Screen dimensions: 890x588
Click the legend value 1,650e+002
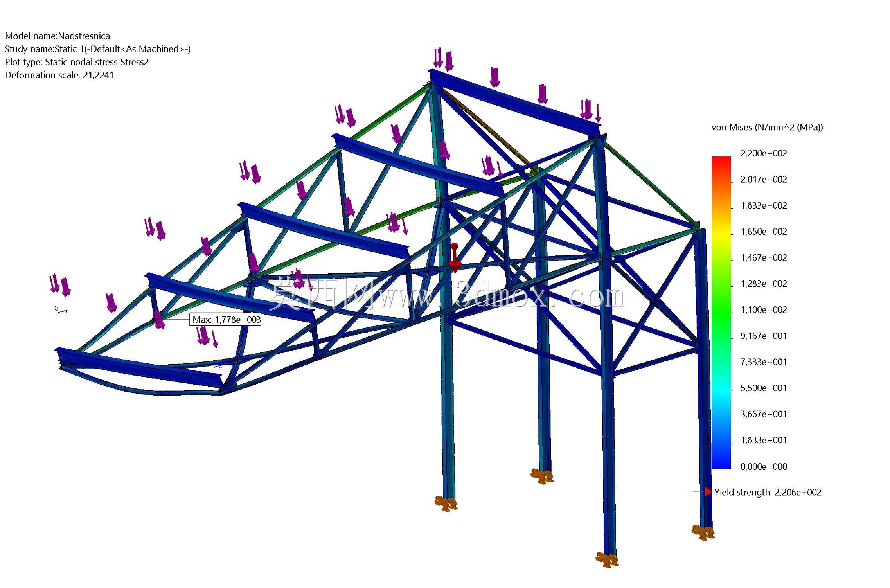pos(764,232)
